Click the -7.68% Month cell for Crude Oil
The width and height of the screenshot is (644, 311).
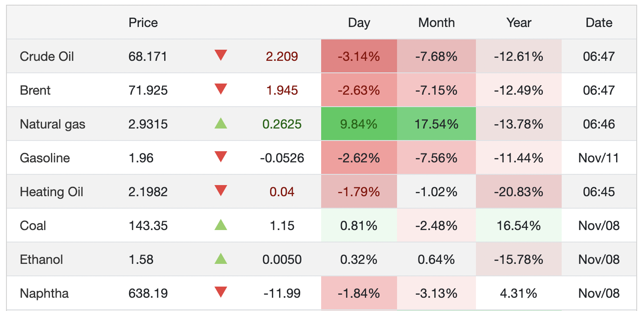tap(436, 56)
